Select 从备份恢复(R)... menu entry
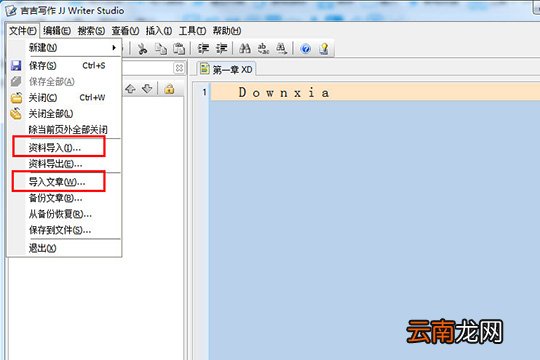 tap(64, 214)
